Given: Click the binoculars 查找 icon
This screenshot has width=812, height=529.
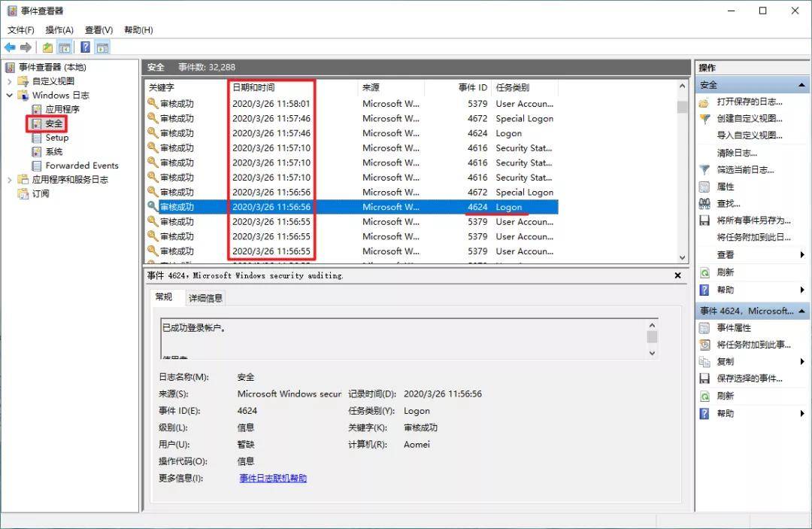Looking at the screenshot, I should click(704, 204).
